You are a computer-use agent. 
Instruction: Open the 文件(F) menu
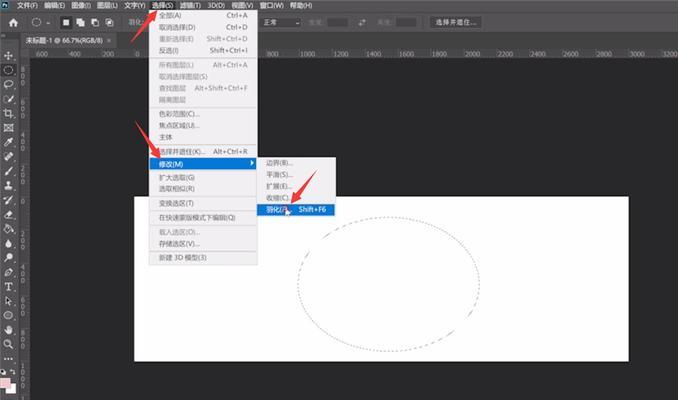(x=27, y=6)
